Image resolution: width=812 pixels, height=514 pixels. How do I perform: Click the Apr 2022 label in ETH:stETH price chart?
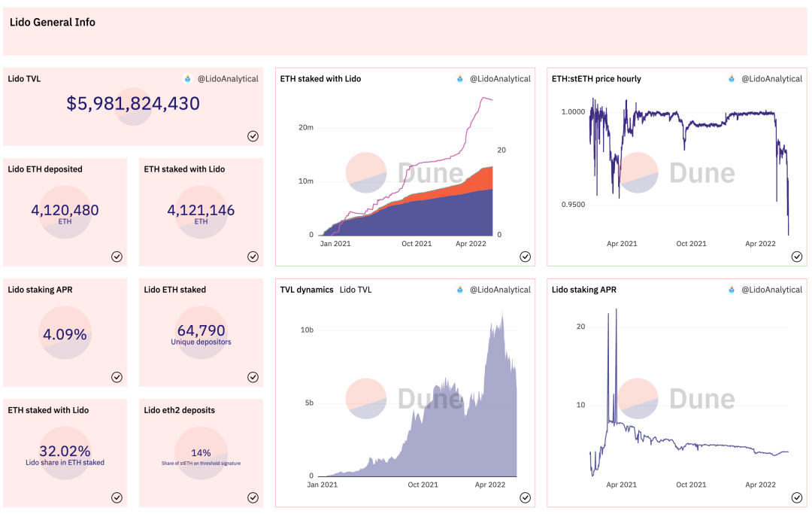760,244
